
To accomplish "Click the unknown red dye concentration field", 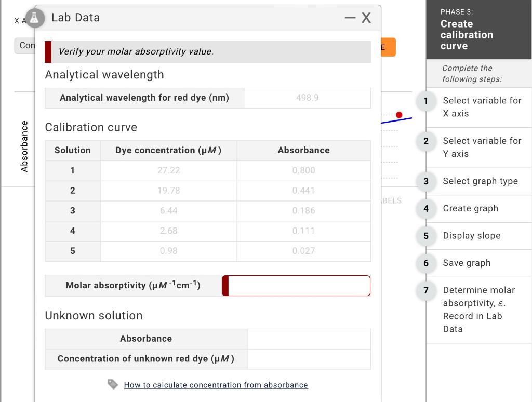I will 309,359.
